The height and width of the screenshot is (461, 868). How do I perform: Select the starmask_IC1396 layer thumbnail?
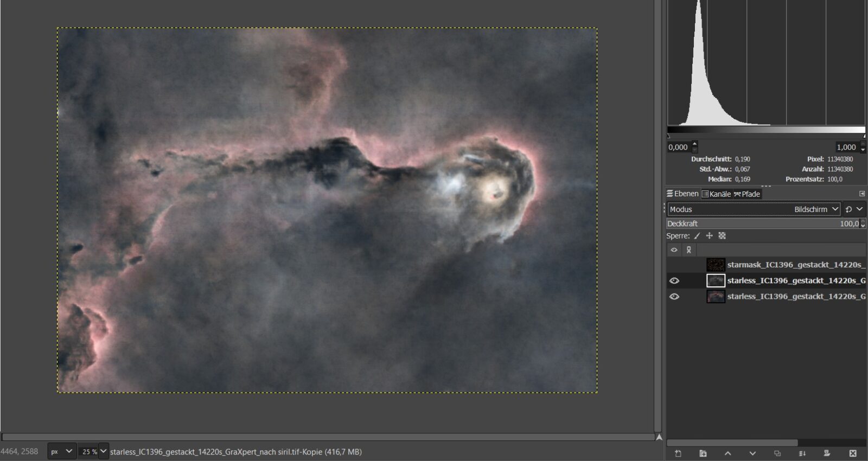[x=716, y=265]
